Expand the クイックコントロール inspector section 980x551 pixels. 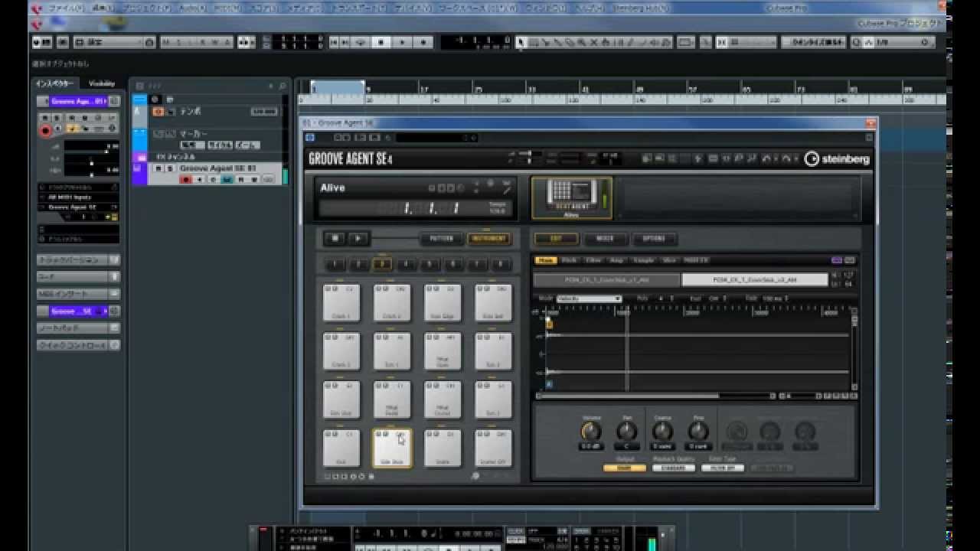pos(79,345)
